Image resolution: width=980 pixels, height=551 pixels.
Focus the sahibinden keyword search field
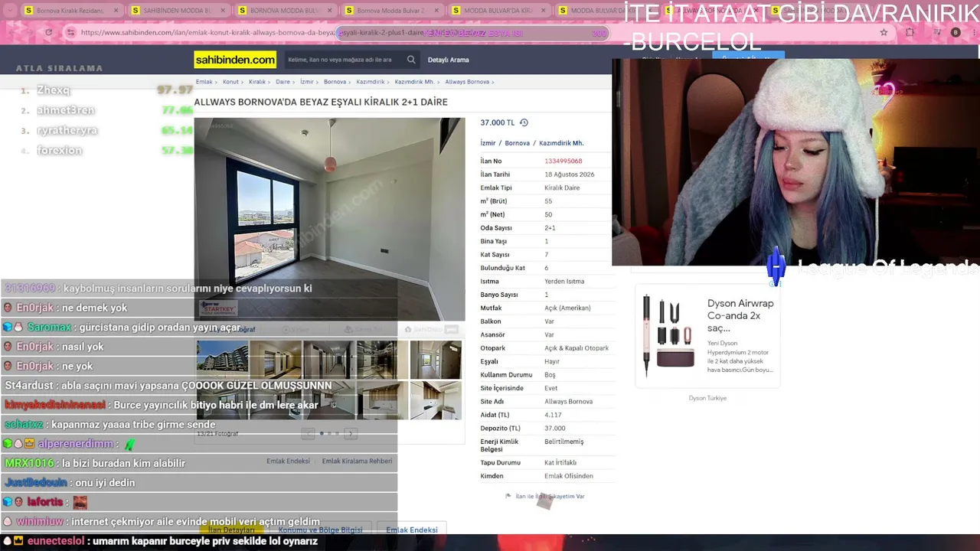click(345, 60)
